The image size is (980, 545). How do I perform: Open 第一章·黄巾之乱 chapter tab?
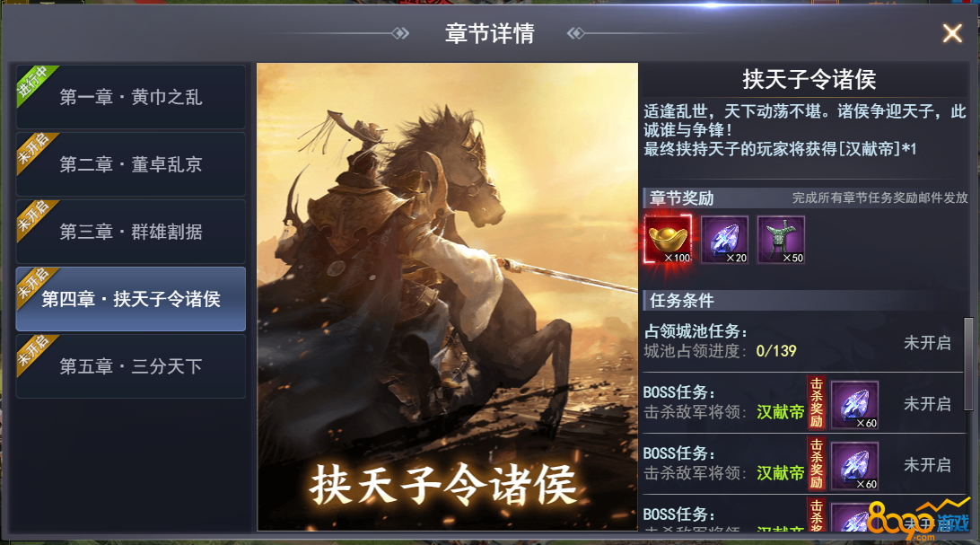[131, 97]
